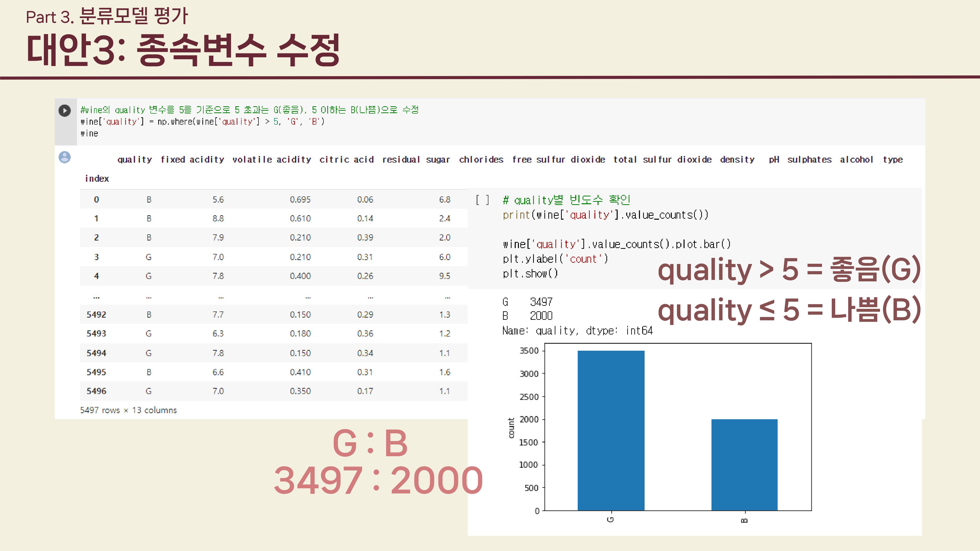Click the residual sugar column header
980x551 pixels.
click(416, 160)
